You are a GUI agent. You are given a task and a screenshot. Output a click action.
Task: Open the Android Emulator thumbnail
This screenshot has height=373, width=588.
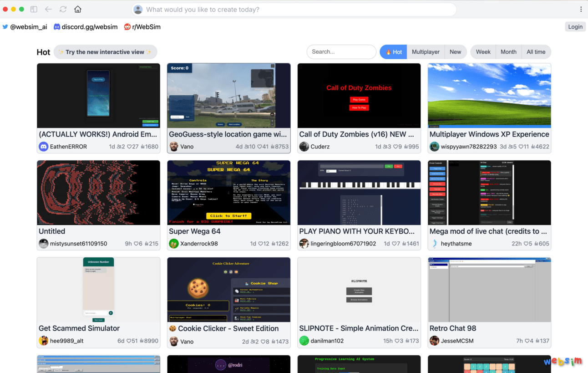pos(98,96)
